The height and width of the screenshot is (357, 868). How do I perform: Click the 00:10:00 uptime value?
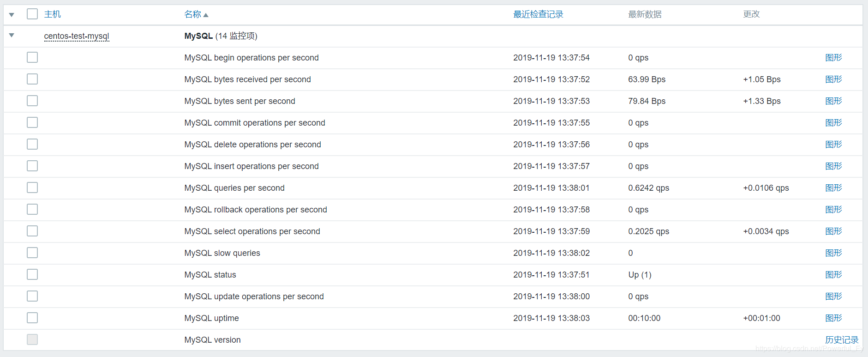[644, 318]
